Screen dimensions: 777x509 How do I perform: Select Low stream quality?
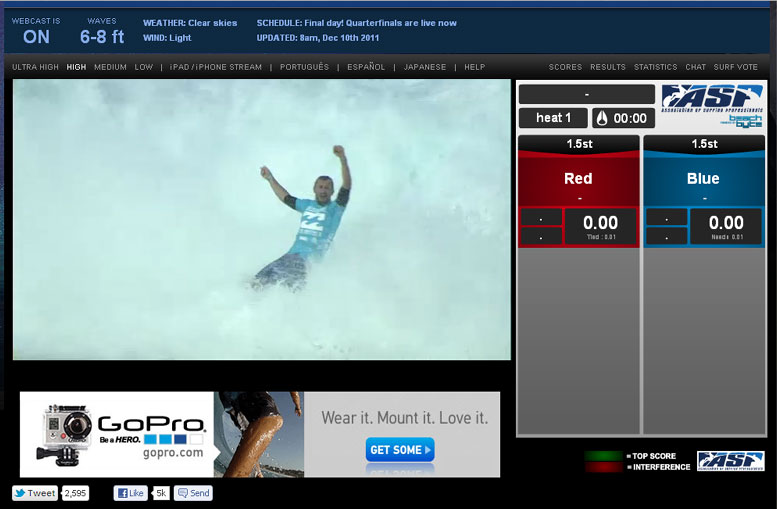pos(144,67)
